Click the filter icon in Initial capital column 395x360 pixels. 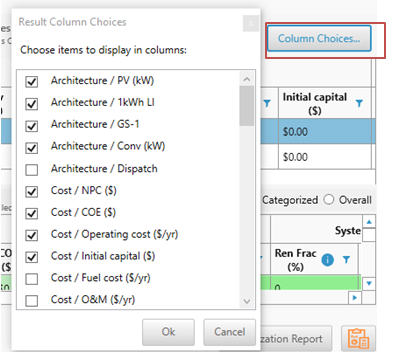coord(359,103)
